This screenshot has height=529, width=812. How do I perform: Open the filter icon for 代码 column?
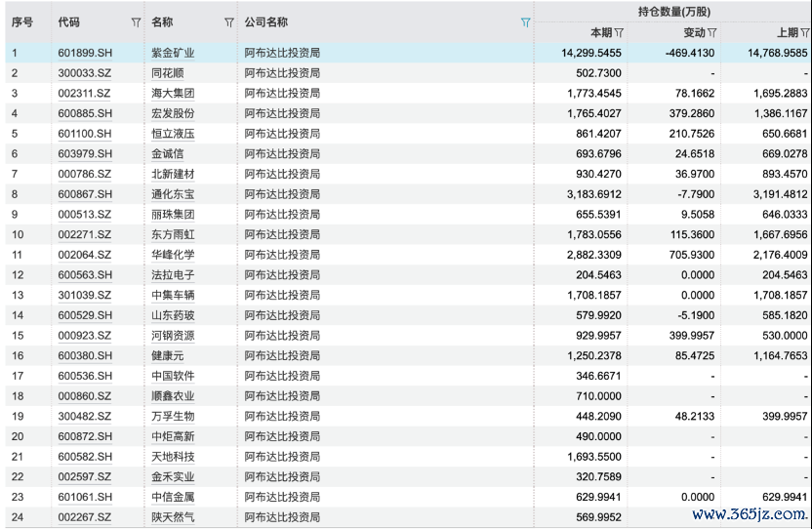point(136,22)
